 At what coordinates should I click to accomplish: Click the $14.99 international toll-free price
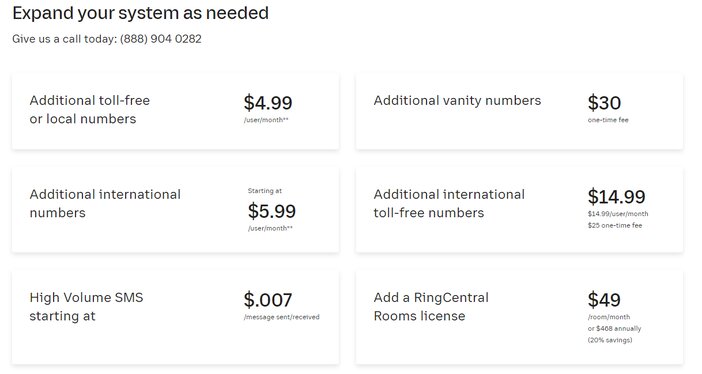pos(616,197)
